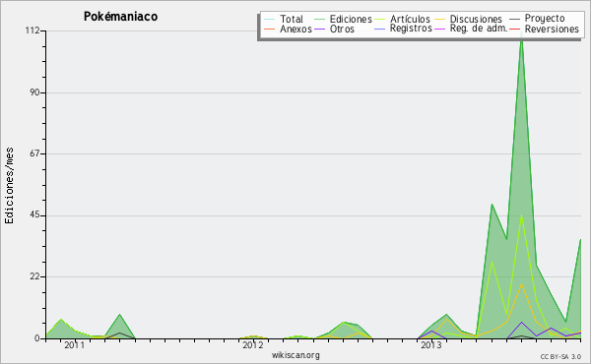
Task: Click the light blue Total line swatch
Action: click(x=270, y=20)
